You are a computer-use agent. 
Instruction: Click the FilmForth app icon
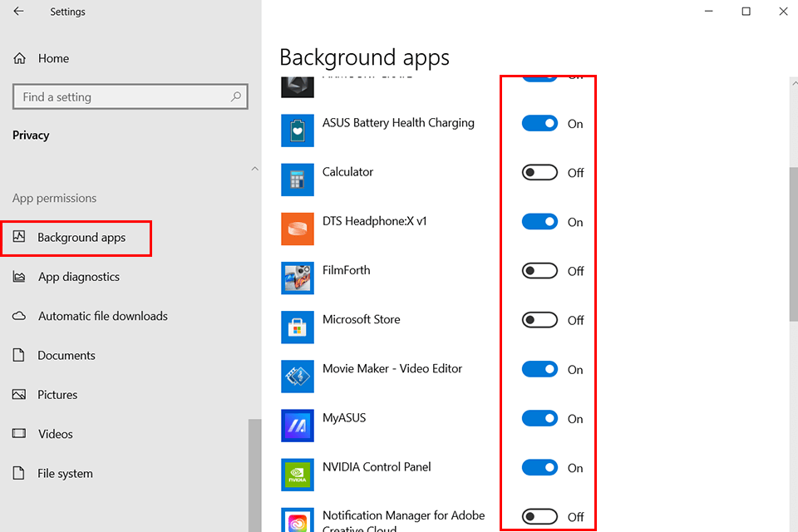coord(298,278)
